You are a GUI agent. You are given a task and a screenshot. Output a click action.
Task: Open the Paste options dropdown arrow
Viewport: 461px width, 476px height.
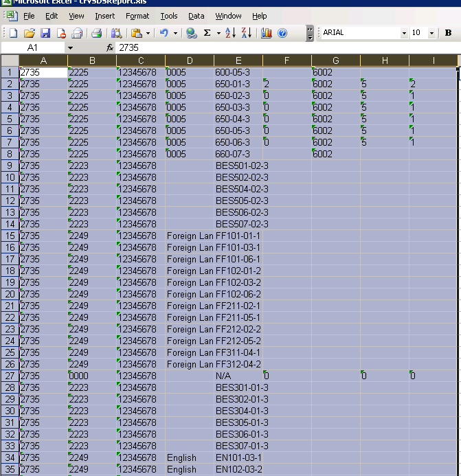148,33
